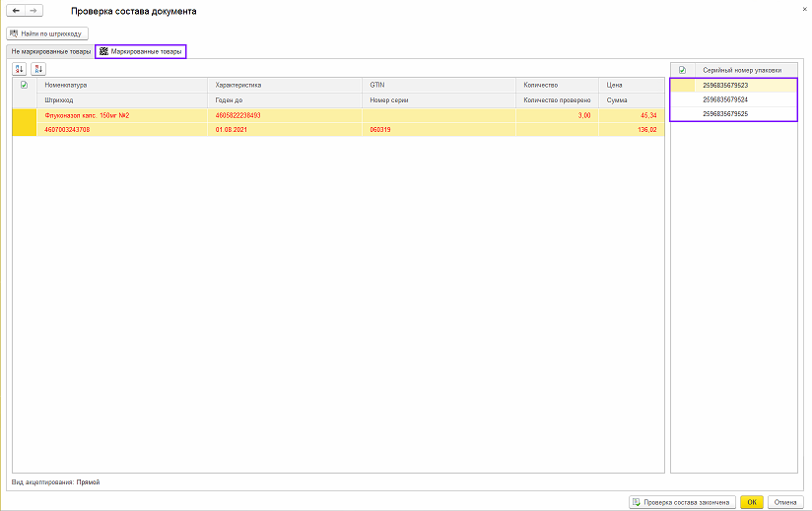This screenshot has width=812, height=511.
Task: Select the 'Маркированные товары' tab
Action: [141, 51]
